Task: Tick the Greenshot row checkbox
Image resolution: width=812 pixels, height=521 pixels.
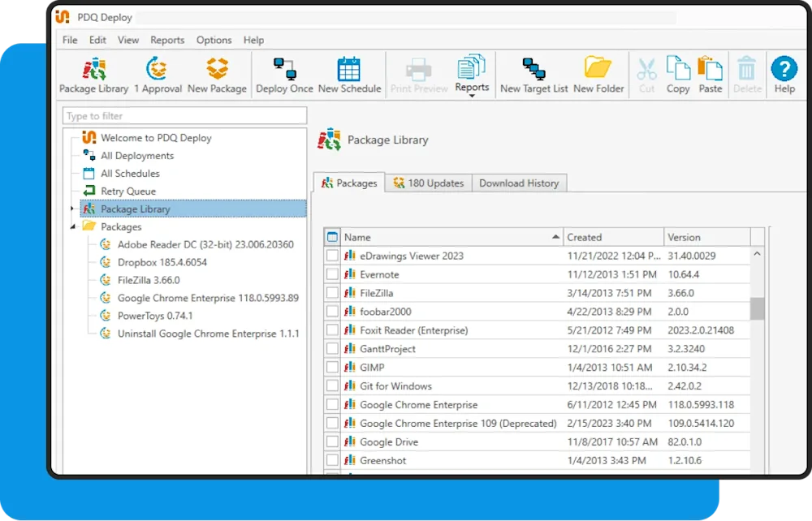Action: coord(332,460)
